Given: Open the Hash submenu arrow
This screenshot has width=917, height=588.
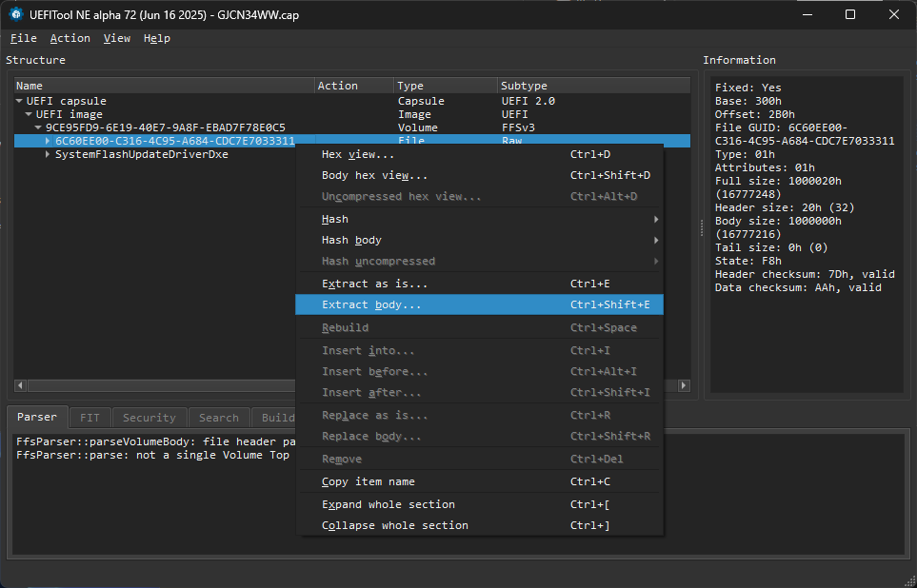Looking at the screenshot, I should (x=656, y=219).
